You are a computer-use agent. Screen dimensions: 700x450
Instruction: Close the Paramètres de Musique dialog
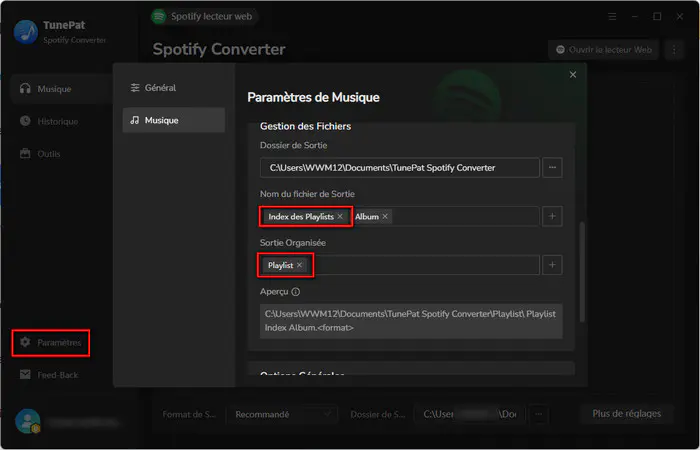(x=573, y=75)
